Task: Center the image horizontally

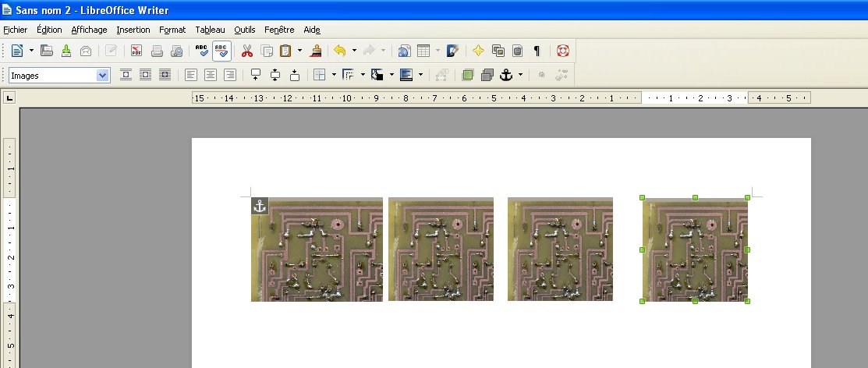Action: click(x=211, y=75)
